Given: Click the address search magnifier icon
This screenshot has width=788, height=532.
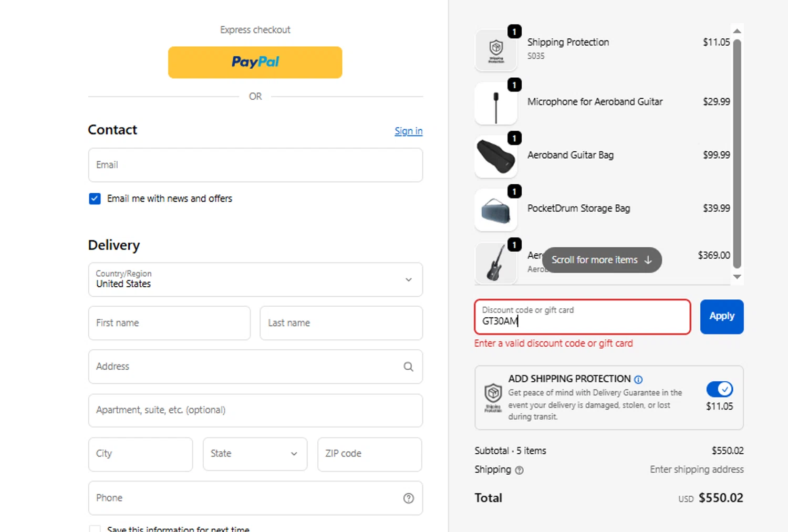Looking at the screenshot, I should coord(408,367).
